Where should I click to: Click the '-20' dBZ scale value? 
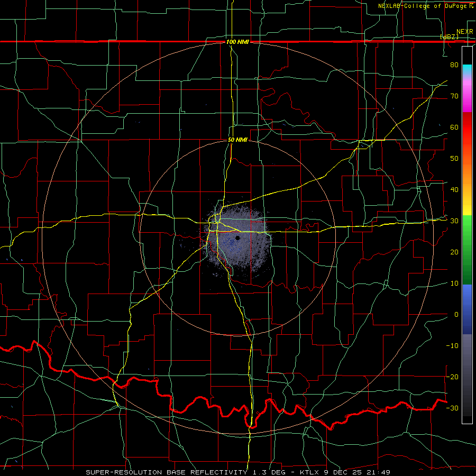pyautogui.click(x=452, y=377)
